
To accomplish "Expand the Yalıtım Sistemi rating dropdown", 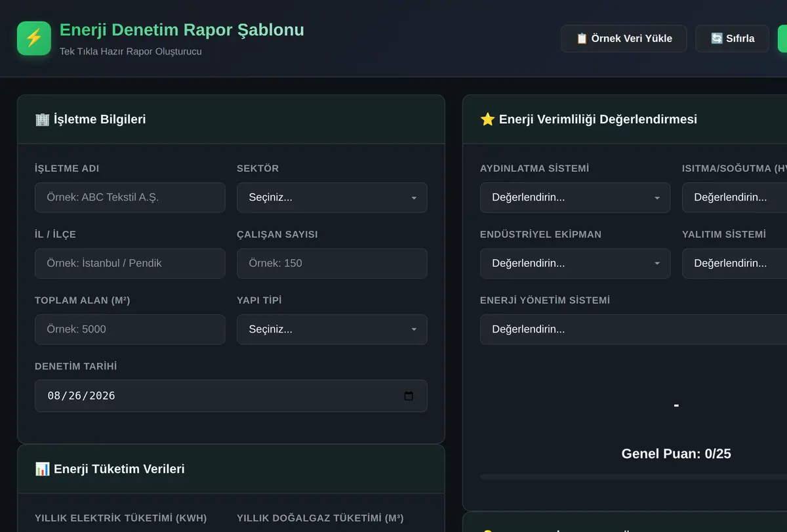I will tap(735, 263).
